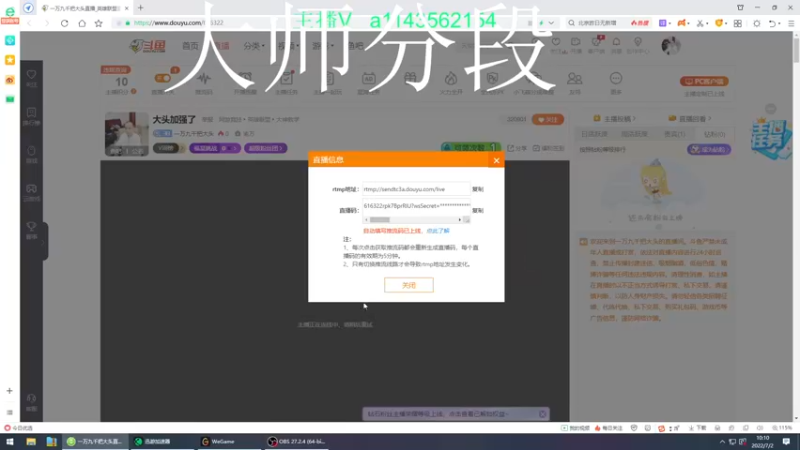Switch to the 周活跃度 tab
This screenshot has width=800, height=450.
[634, 134]
